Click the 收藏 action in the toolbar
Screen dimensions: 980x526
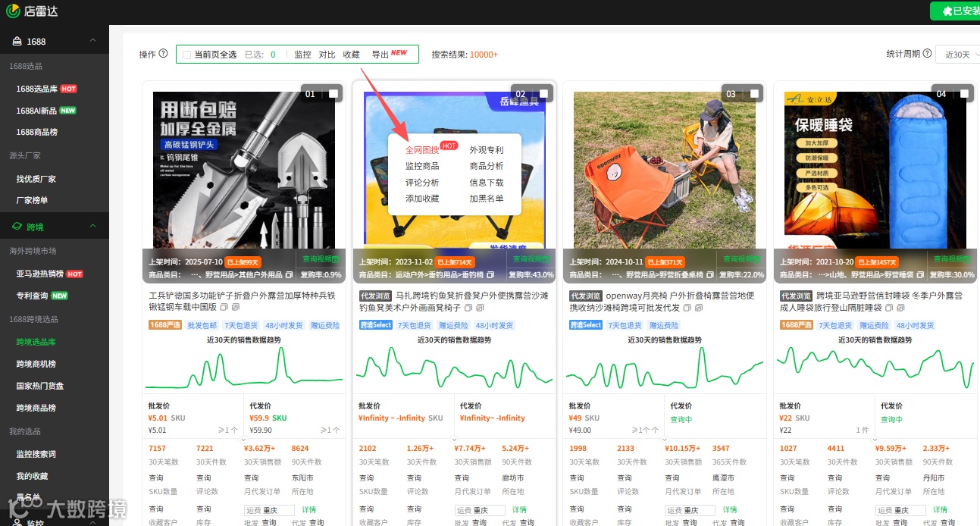click(351, 55)
